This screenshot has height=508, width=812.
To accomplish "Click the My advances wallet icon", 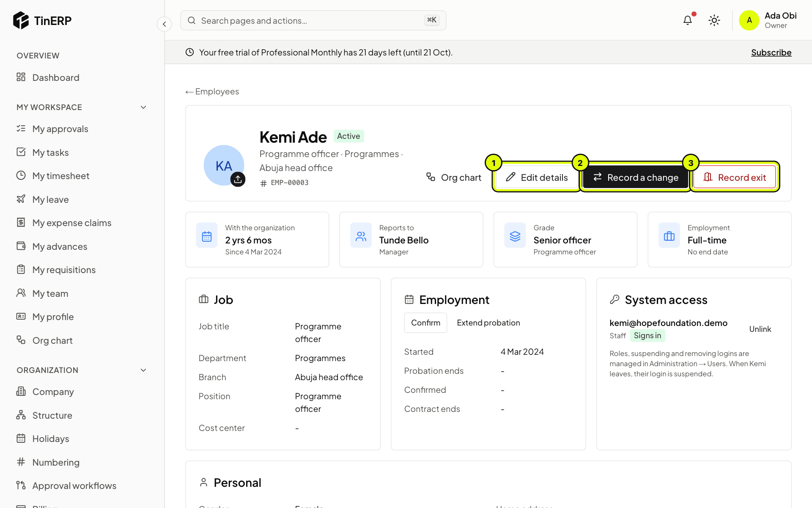I will pyautogui.click(x=21, y=246).
